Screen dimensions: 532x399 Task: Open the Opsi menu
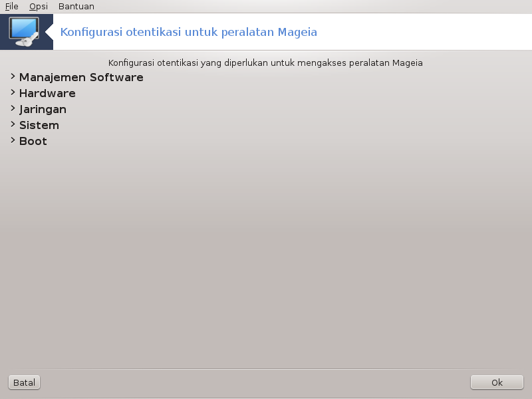coord(39,7)
